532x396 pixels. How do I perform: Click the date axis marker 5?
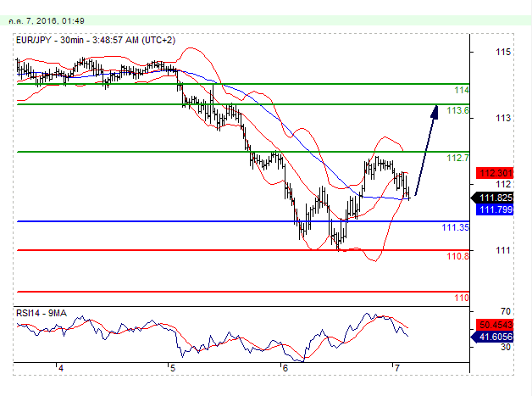[x=173, y=368]
